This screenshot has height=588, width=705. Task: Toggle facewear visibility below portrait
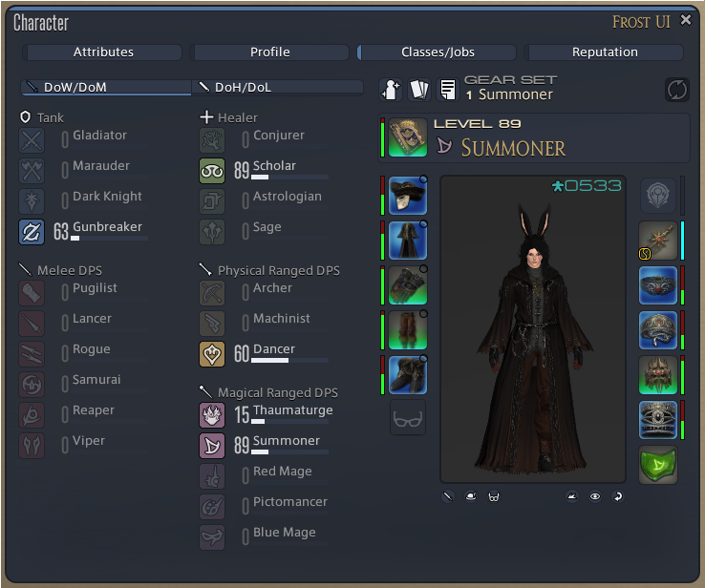(494, 496)
